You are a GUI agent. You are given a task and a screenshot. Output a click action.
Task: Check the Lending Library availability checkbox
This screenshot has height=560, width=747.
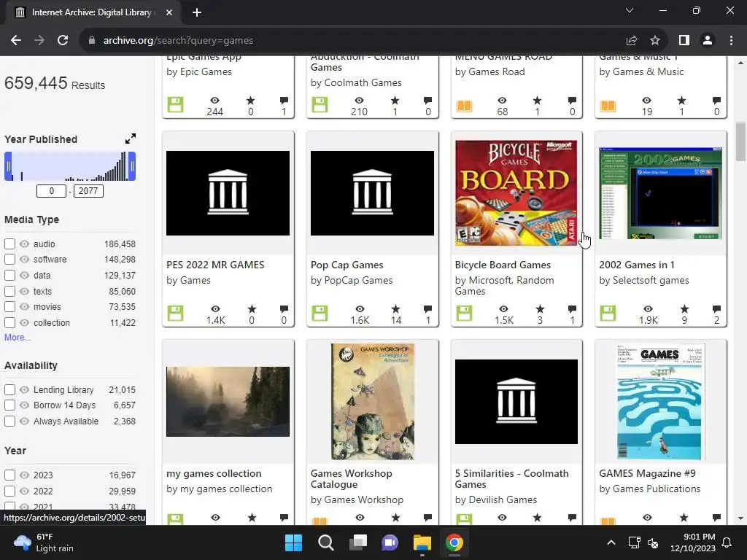point(9,389)
